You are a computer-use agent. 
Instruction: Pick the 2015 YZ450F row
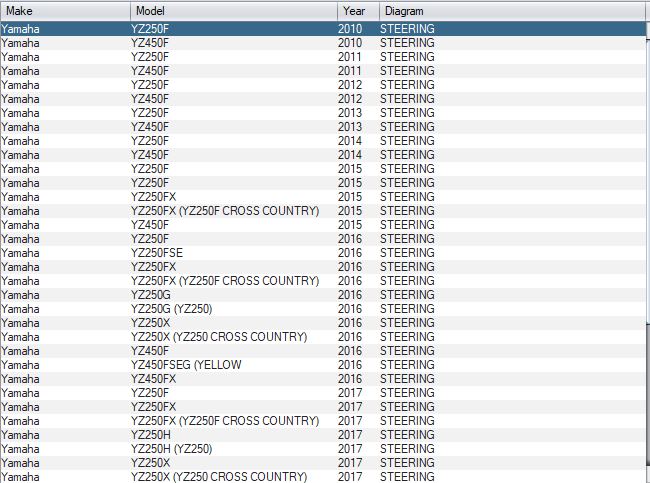click(x=323, y=225)
